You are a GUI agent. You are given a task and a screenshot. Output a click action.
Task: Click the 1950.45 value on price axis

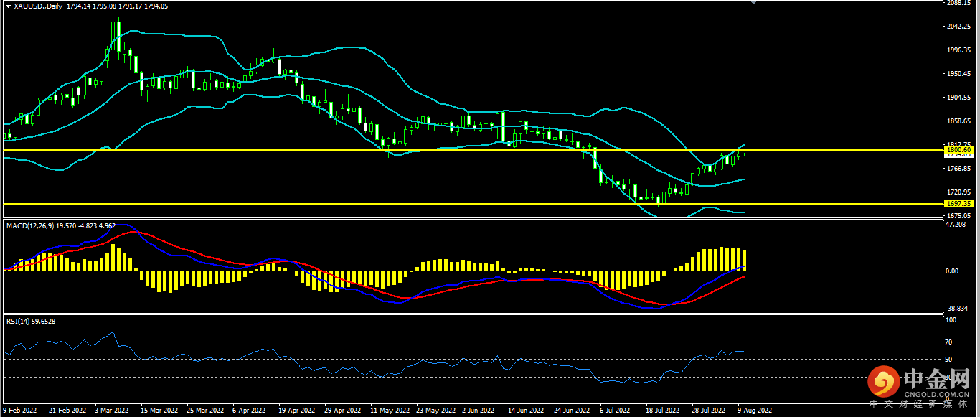pos(960,74)
